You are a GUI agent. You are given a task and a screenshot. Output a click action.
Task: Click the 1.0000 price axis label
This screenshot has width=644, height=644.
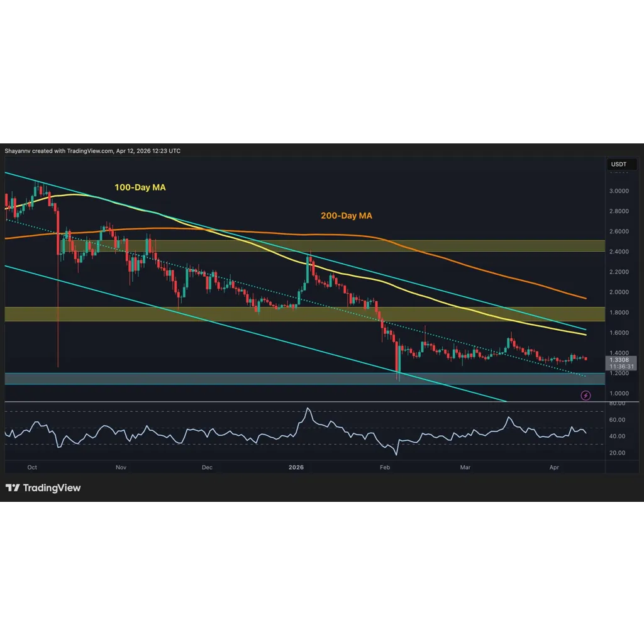click(x=619, y=394)
